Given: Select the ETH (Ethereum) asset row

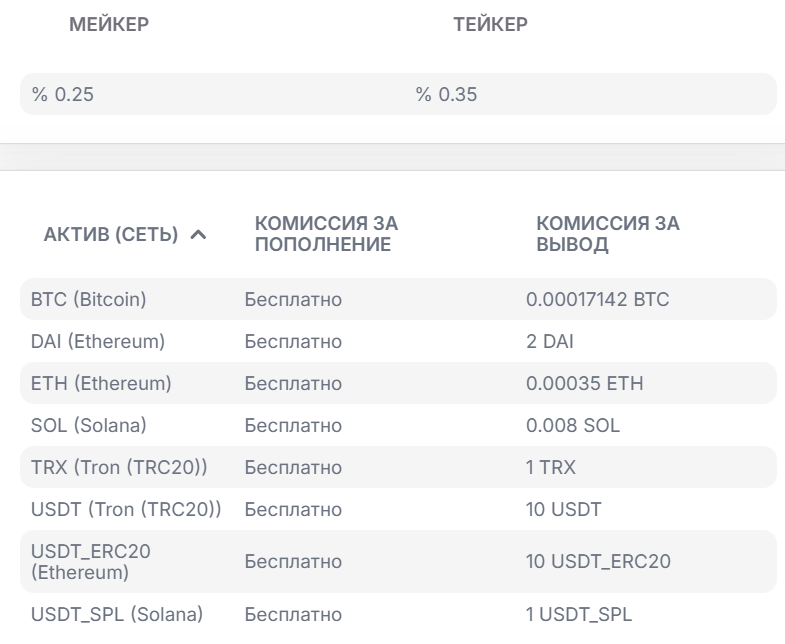Looking at the screenshot, I should pos(101,384).
